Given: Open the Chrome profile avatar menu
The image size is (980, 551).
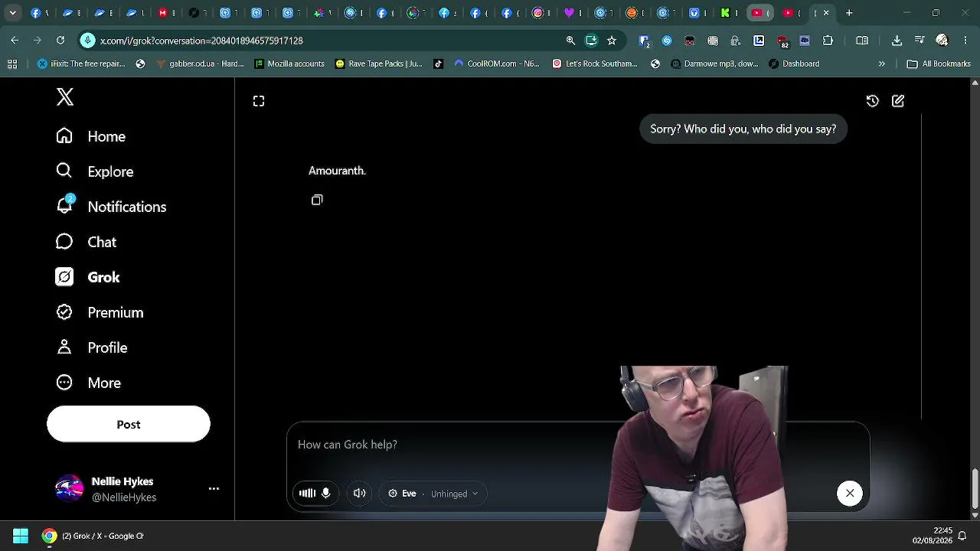Looking at the screenshot, I should pyautogui.click(x=942, y=41).
